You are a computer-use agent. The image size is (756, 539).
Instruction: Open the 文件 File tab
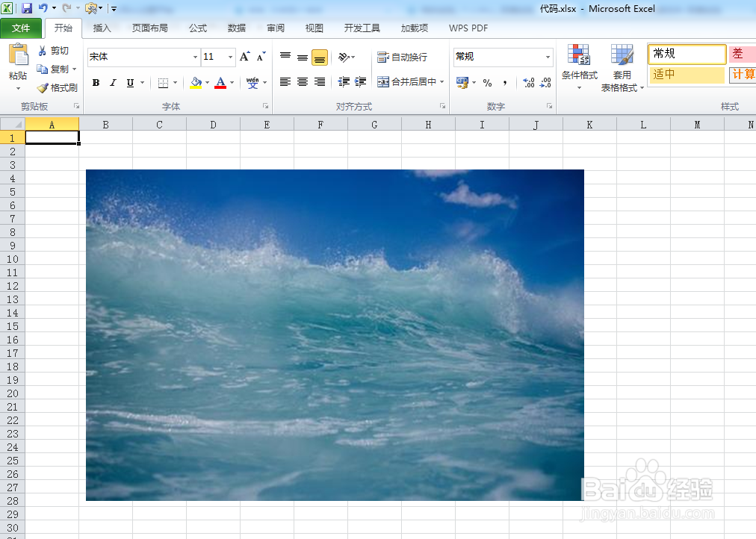point(21,28)
